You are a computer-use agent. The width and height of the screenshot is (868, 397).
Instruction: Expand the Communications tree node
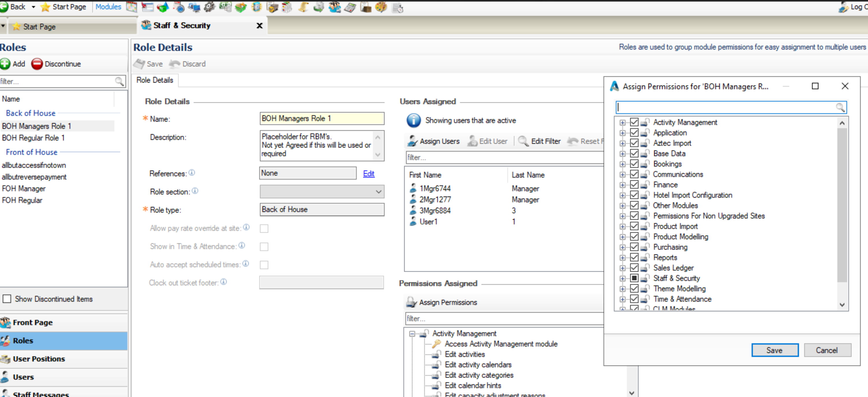pyautogui.click(x=622, y=175)
